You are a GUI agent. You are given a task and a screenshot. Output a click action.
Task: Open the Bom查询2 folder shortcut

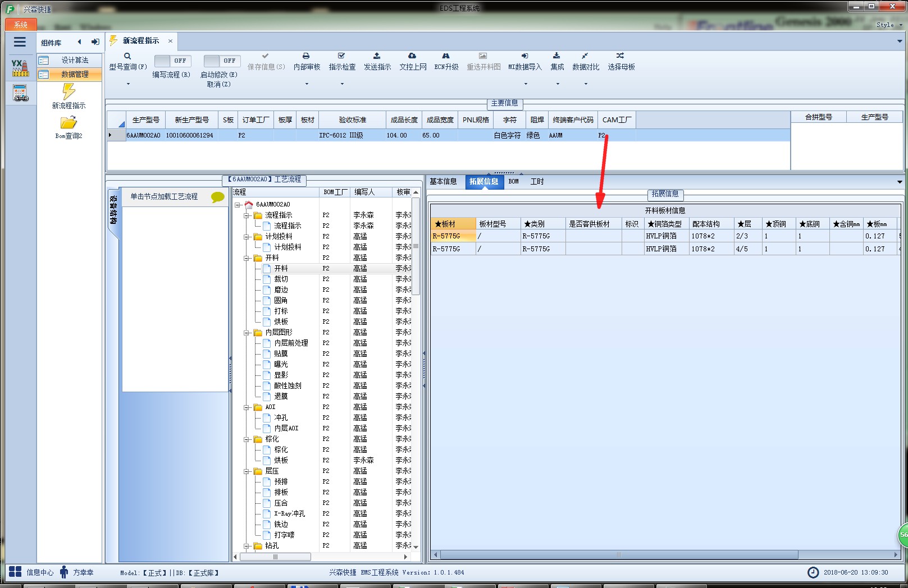69,122
